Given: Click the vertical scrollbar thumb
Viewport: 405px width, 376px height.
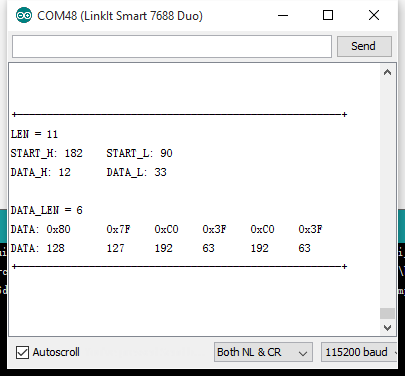Looking at the screenshot, I should tap(387, 313).
